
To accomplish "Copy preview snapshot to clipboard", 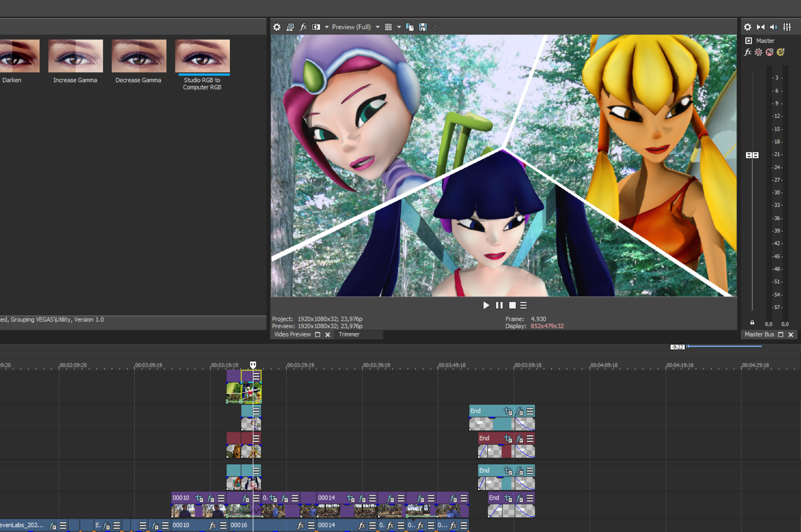I will pyautogui.click(x=410, y=27).
